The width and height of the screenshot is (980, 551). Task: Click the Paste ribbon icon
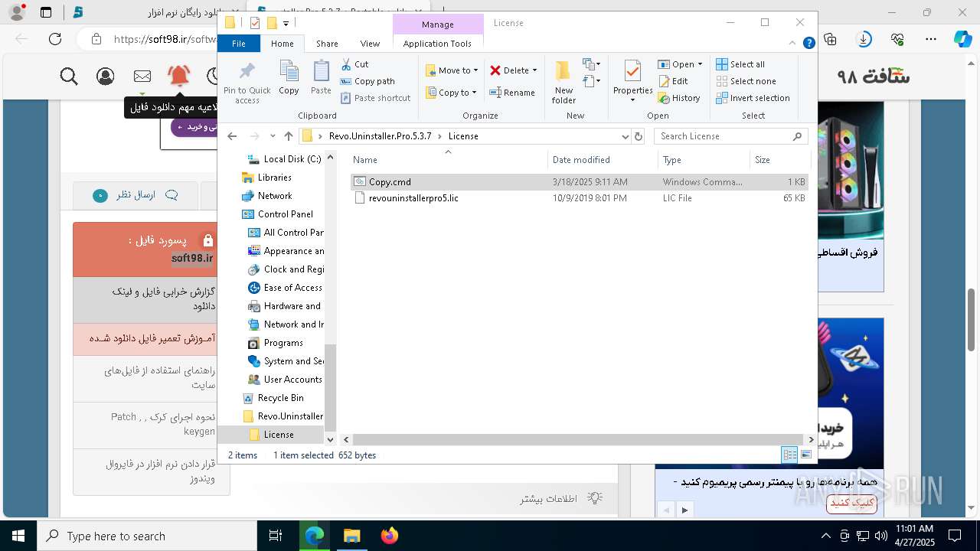pyautogui.click(x=321, y=77)
